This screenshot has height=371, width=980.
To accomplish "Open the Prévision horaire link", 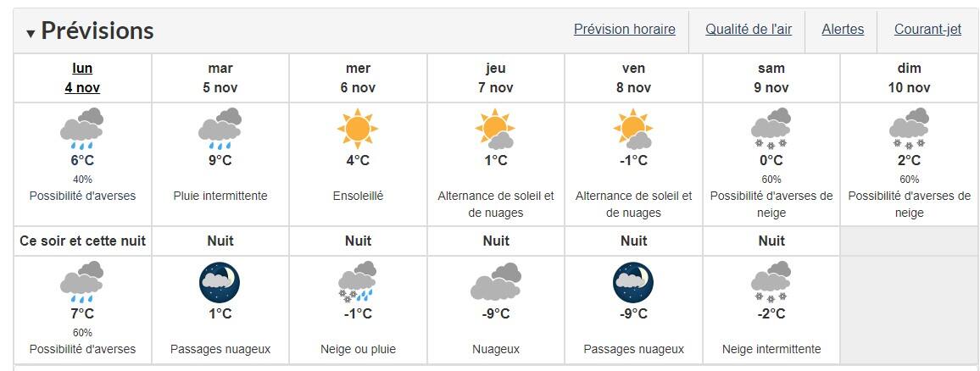I will pyautogui.click(x=624, y=30).
